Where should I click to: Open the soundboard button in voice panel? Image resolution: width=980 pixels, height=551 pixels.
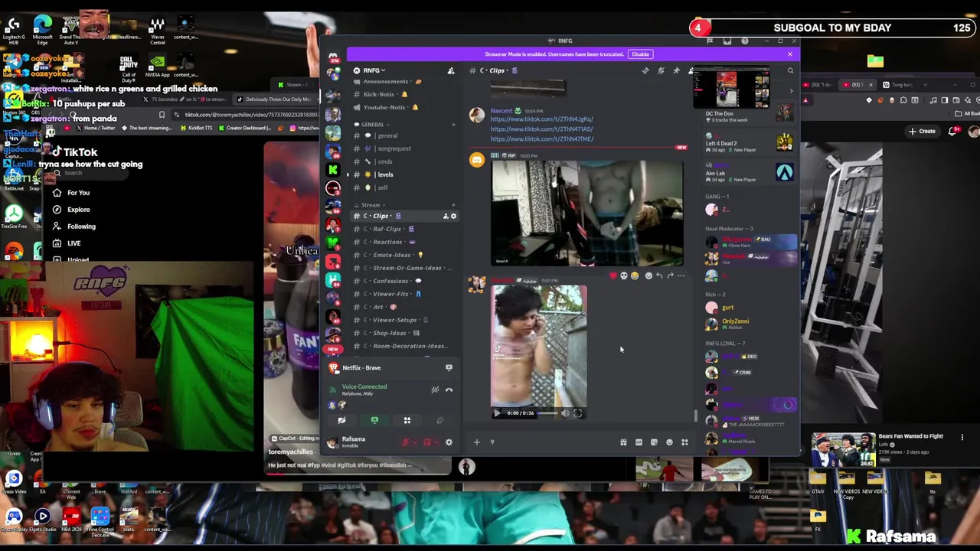[439, 420]
